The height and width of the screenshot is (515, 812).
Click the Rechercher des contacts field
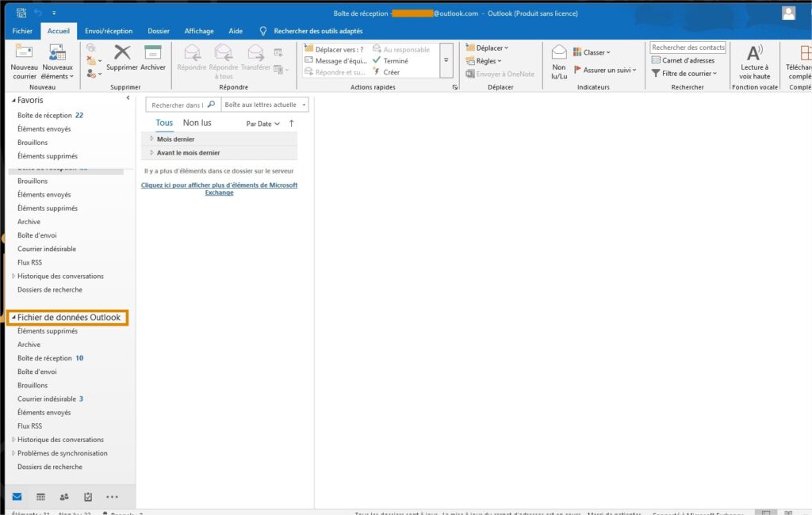(x=688, y=48)
